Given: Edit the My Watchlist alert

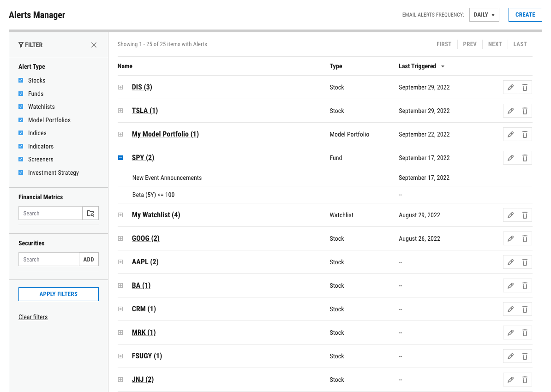Looking at the screenshot, I should [x=510, y=215].
